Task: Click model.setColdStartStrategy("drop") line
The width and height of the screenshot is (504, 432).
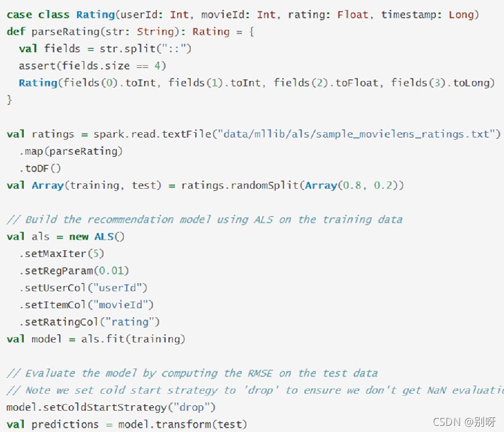Action: click(111, 407)
